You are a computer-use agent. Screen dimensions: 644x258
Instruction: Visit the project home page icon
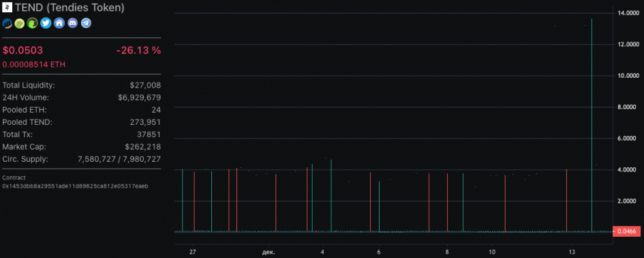click(59, 23)
